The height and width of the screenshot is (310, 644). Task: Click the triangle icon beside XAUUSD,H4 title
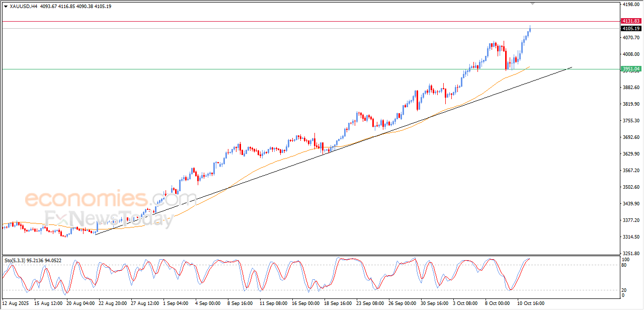pyautogui.click(x=6, y=6)
